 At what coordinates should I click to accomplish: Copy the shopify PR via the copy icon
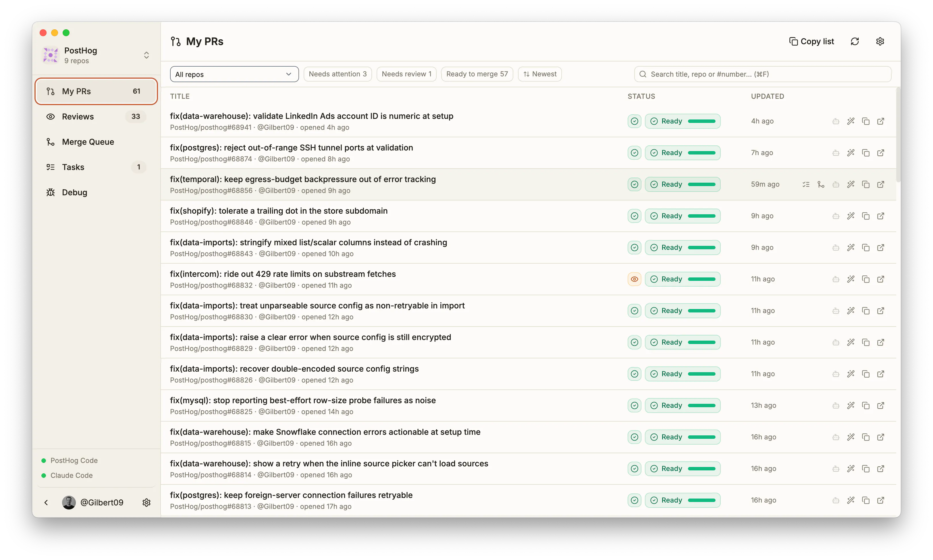(x=866, y=216)
